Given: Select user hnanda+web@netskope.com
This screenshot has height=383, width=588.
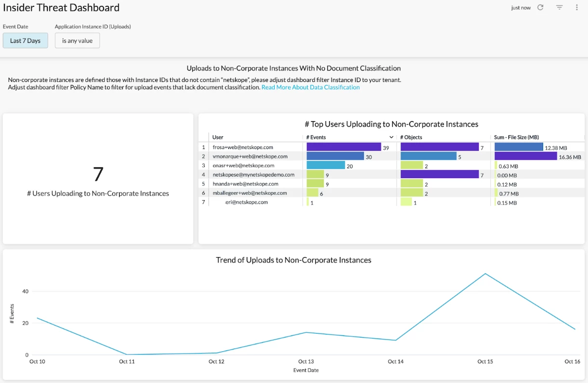Looking at the screenshot, I should [x=245, y=184].
